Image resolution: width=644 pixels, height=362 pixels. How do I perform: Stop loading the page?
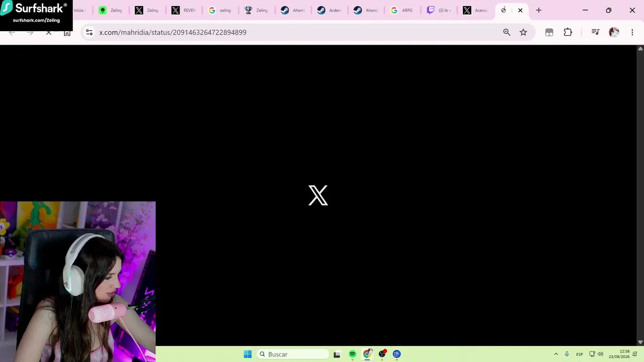pyautogui.click(x=49, y=32)
